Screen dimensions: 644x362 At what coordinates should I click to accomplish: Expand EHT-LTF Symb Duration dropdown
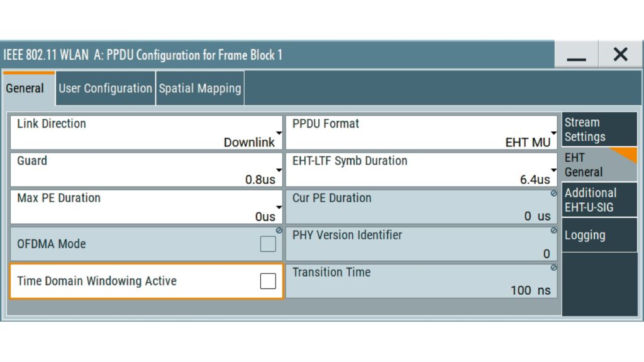(x=421, y=170)
